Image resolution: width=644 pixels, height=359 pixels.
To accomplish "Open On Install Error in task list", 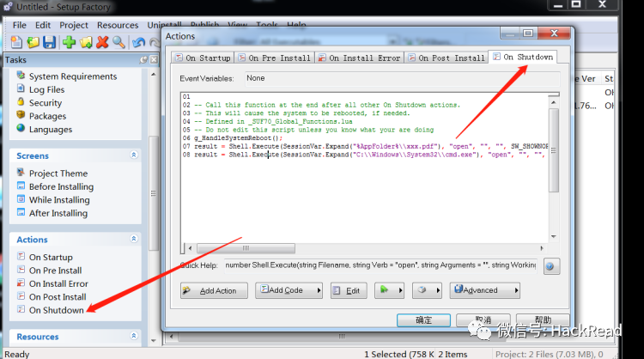I will (x=58, y=283).
